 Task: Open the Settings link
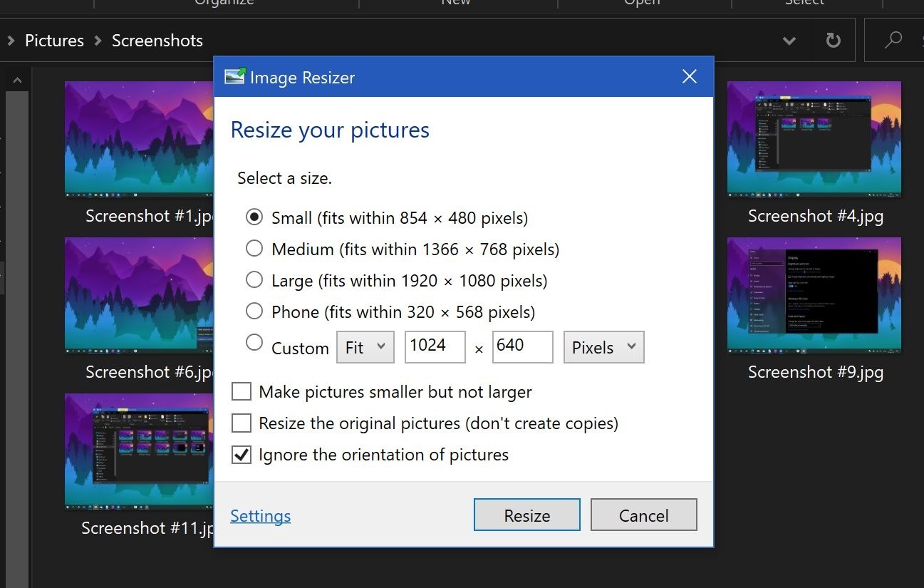[x=261, y=515]
